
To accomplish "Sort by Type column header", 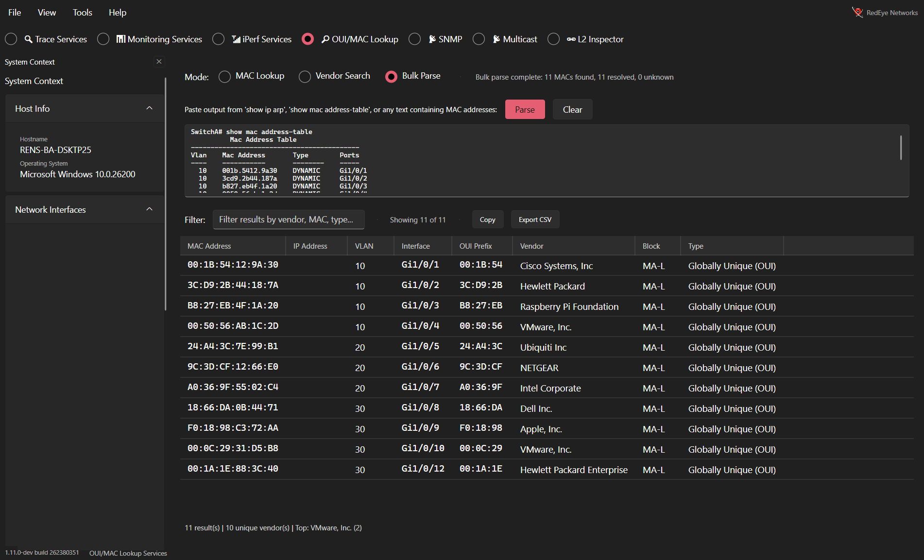I will (x=732, y=246).
